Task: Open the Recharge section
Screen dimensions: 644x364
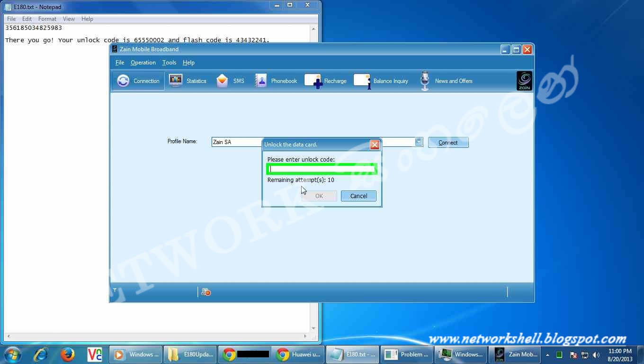Action: pyautogui.click(x=326, y=81)
